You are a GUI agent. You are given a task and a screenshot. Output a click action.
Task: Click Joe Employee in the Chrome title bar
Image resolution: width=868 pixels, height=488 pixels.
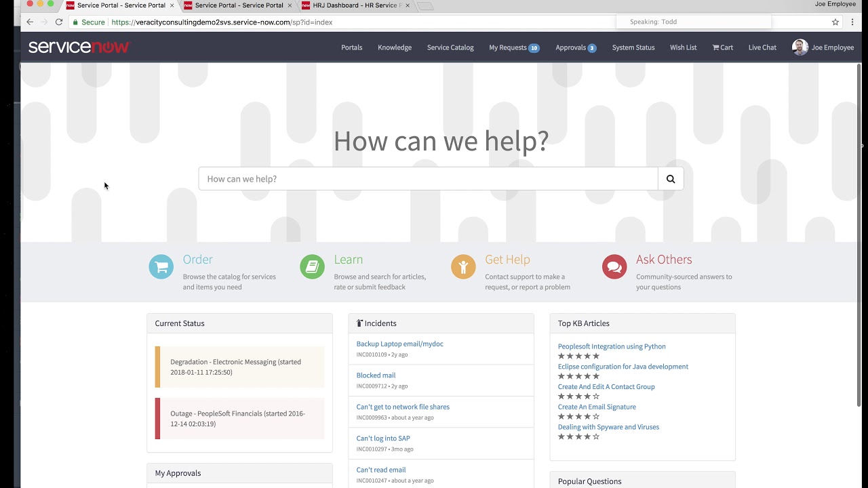(835, 4)
